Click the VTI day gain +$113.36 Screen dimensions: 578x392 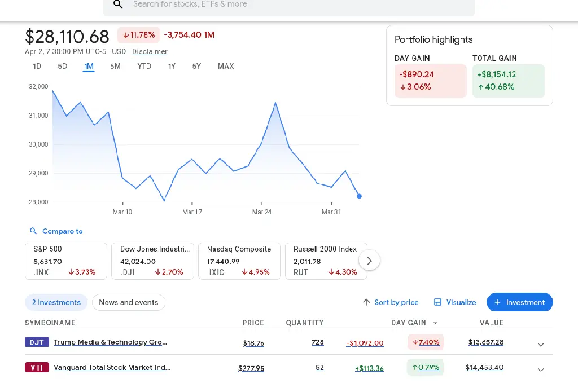369,368
